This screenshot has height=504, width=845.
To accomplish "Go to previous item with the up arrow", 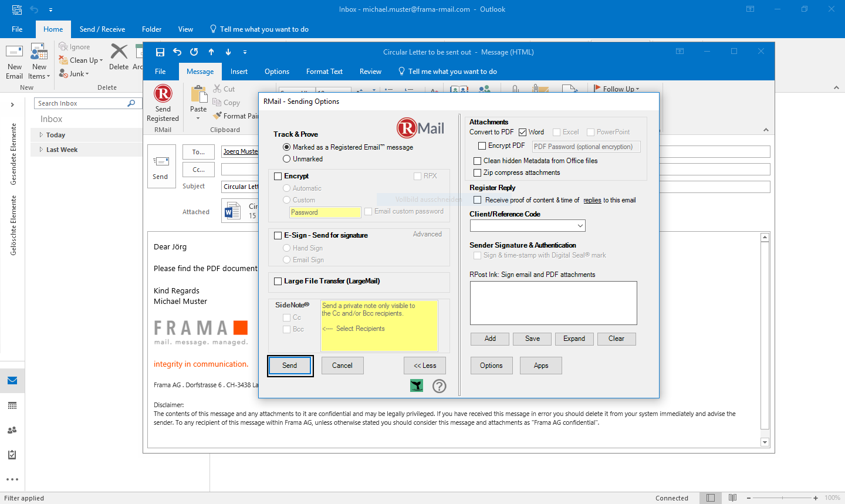I will 211,52.
